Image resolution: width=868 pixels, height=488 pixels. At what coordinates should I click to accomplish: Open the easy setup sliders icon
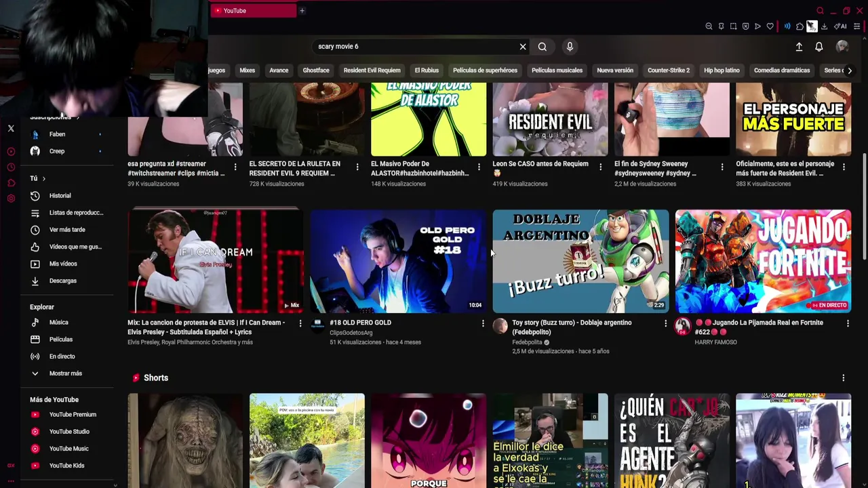pos(857,26)
